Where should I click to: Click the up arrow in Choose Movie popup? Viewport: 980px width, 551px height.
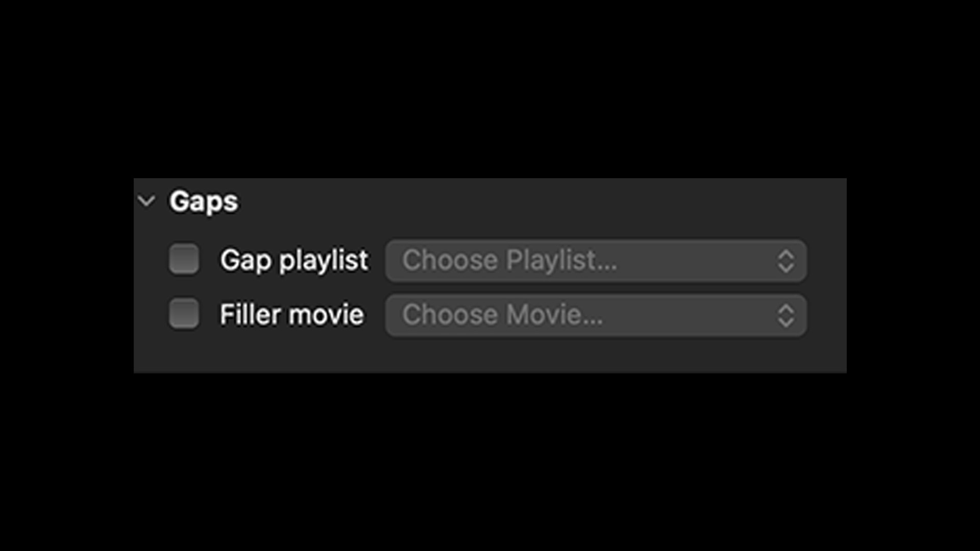[x=786, y=309]
